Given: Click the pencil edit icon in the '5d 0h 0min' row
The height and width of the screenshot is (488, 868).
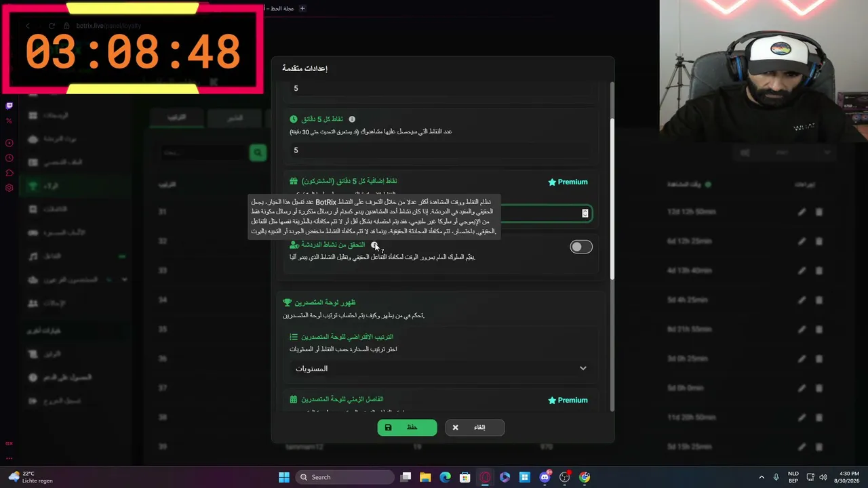Looking at the screenshot, I should (x=802, y=388).
